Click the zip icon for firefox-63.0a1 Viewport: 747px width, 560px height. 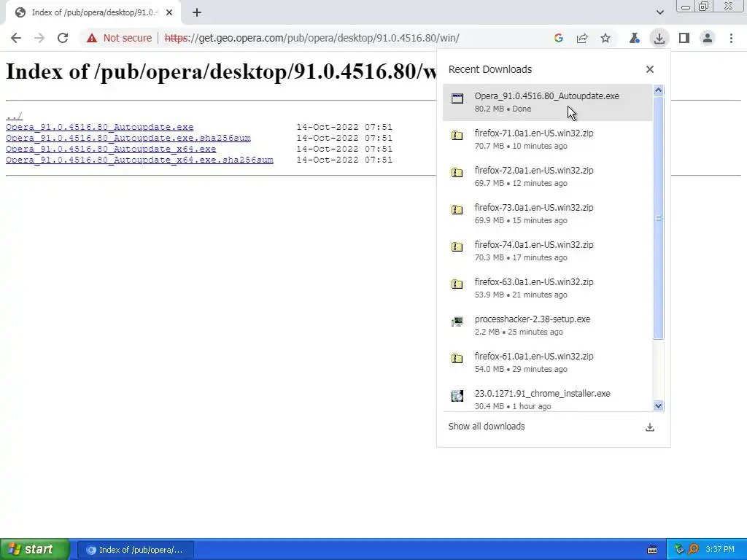tap(457, 284)
